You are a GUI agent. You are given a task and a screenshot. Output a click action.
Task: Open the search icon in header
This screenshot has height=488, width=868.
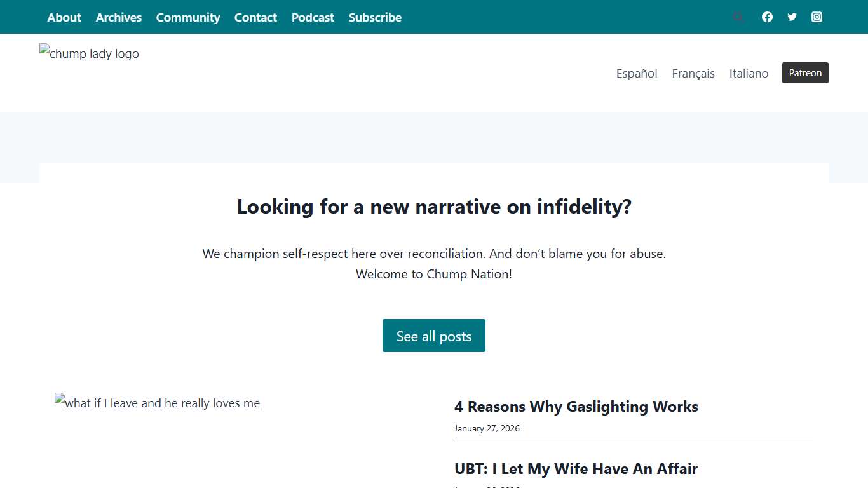[738, 17]
